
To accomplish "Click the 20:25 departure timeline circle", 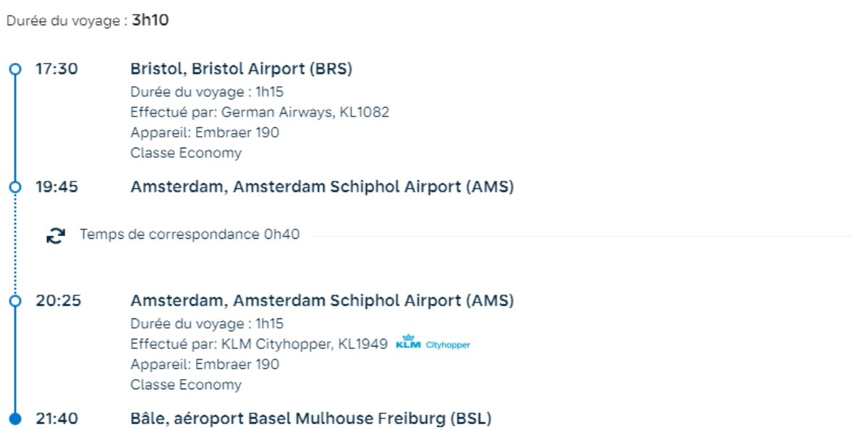I will tap(14, 301).
